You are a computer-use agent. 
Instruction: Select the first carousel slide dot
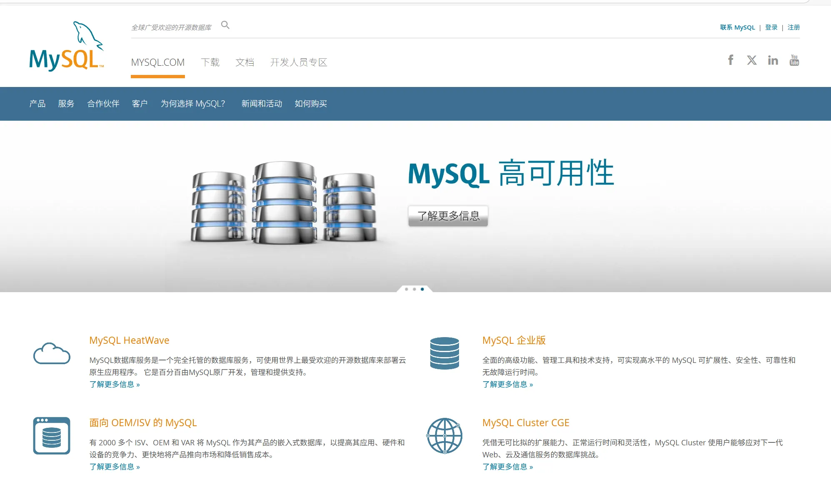[407, 289]
